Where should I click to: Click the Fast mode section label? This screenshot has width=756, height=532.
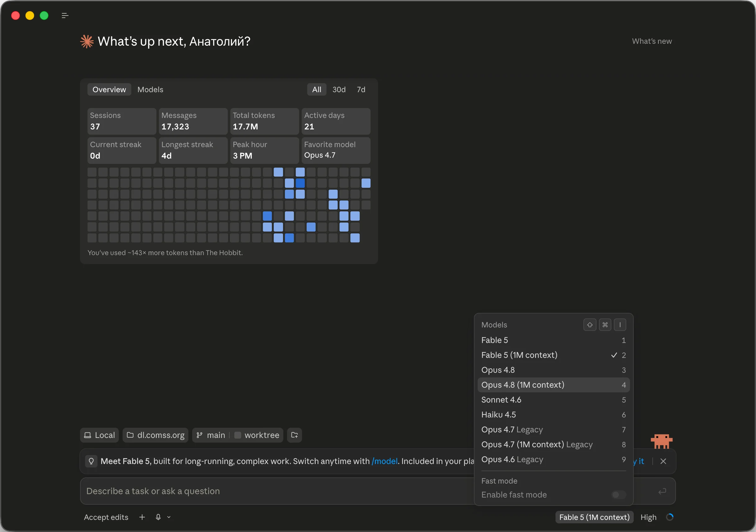click(499, 481)
